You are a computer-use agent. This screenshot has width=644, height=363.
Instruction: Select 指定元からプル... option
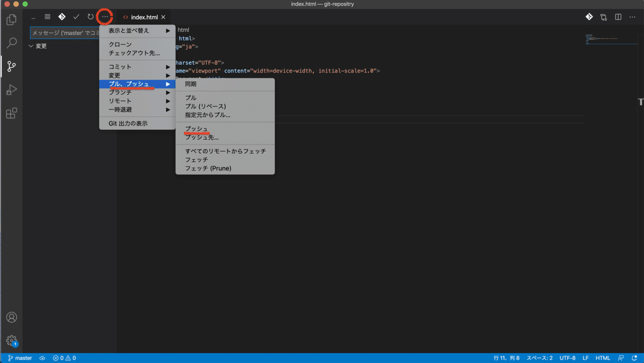[x=225, y=115]
